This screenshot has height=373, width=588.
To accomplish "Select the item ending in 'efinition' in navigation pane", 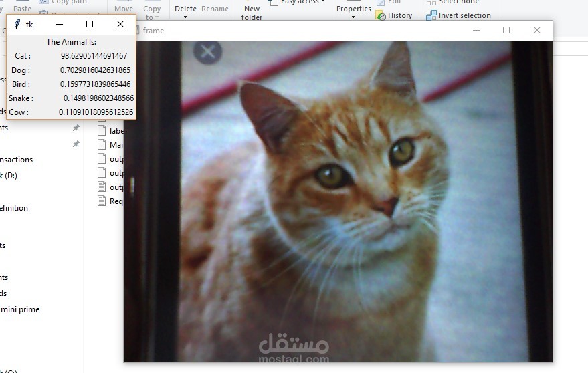I will point(14,208).
